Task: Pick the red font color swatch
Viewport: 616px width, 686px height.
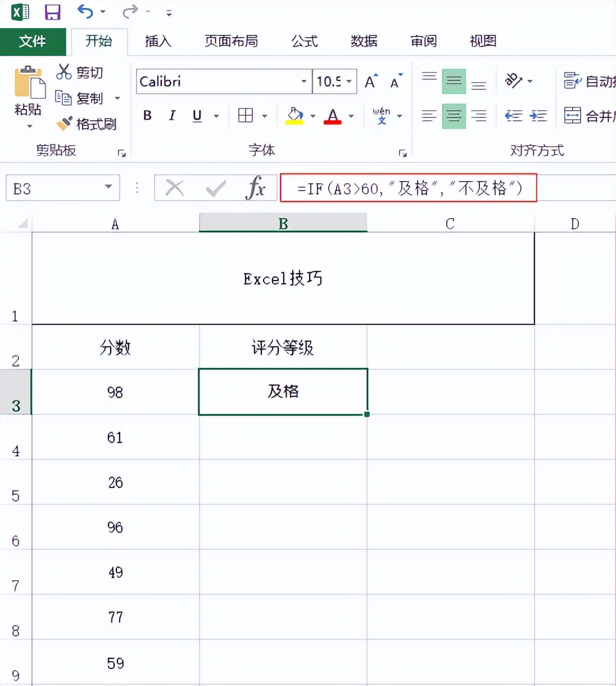Action: 333,115
